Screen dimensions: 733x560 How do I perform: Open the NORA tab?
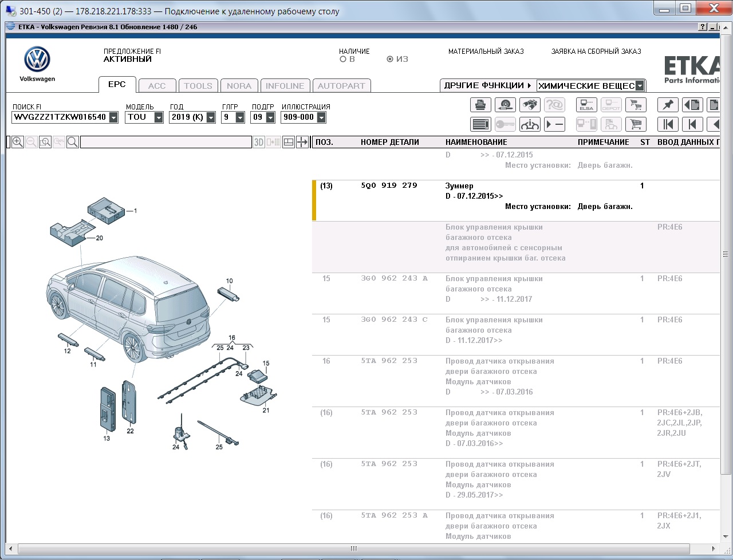[x=239, y=86]
